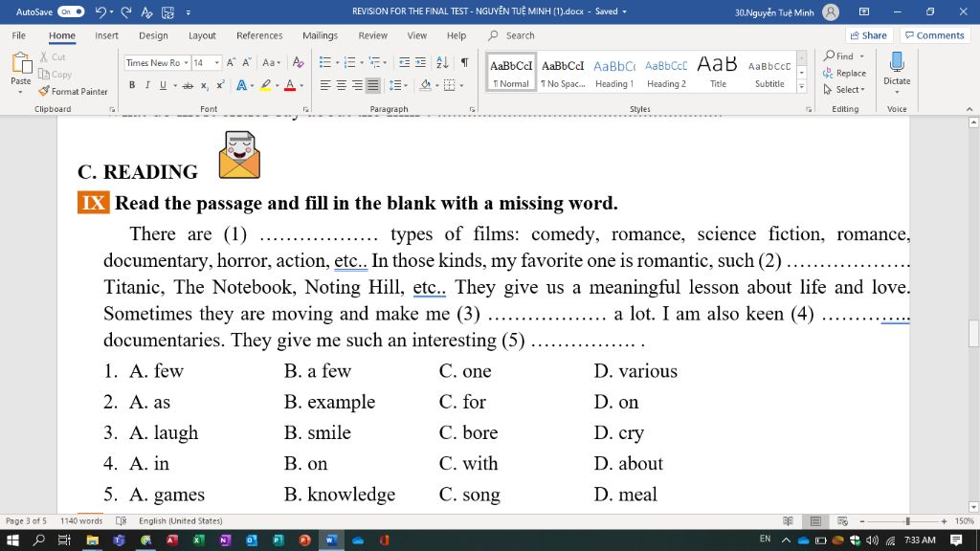Click the Clear All Formatting icon
This screenshot has width=980, height=551.
[x=298, y=62]
